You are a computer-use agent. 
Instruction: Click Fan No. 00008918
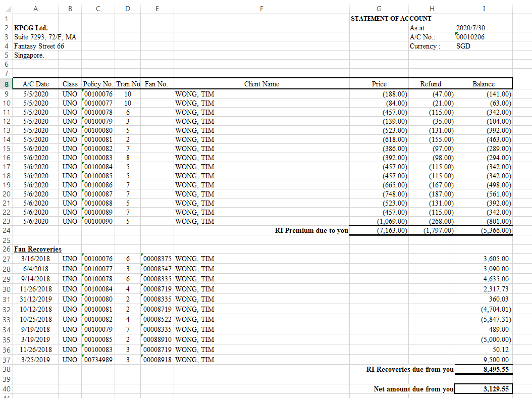157,360
